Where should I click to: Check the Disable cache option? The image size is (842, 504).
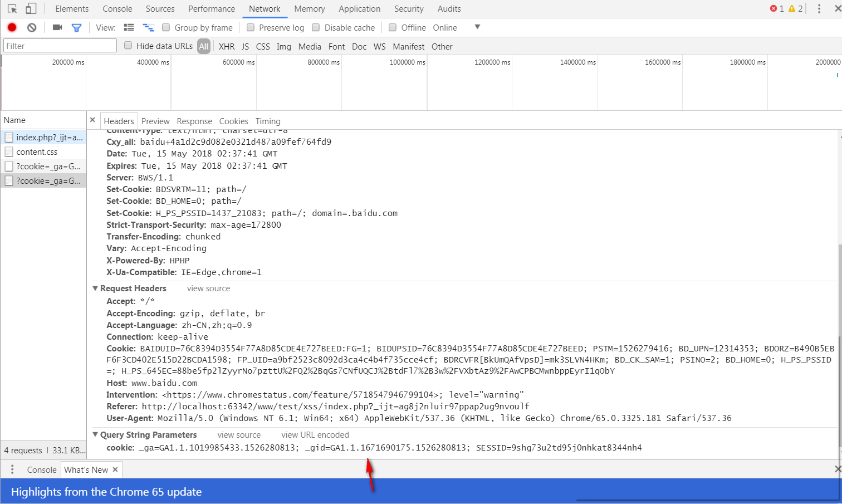316,27
